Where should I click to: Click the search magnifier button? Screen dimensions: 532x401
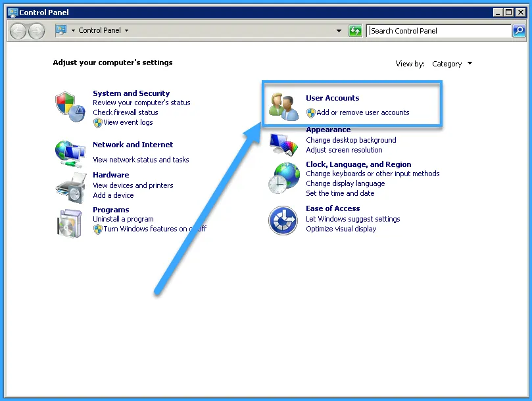(519, 31)
